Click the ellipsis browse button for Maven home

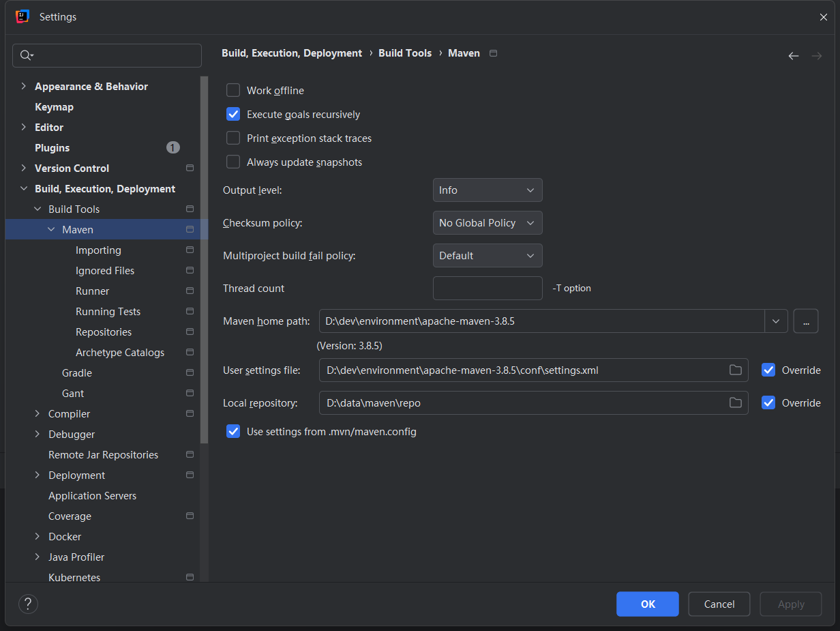[x=806, y=321]
